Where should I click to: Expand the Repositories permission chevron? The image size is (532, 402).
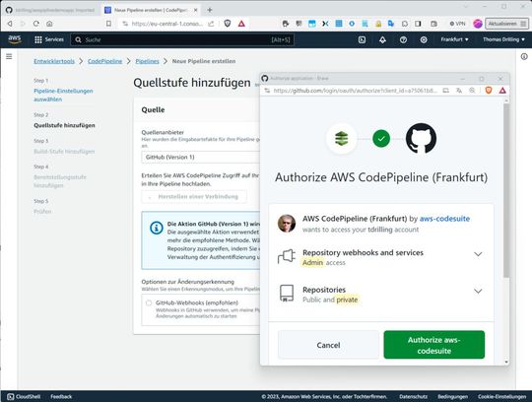(478, 291)
